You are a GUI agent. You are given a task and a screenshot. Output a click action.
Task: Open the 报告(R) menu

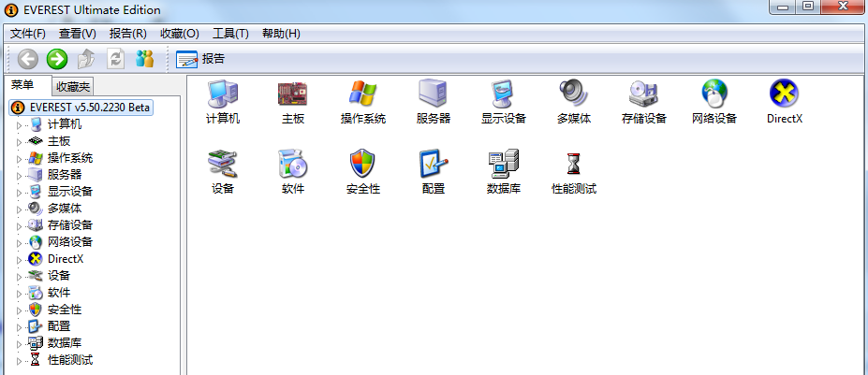[128, 34]
